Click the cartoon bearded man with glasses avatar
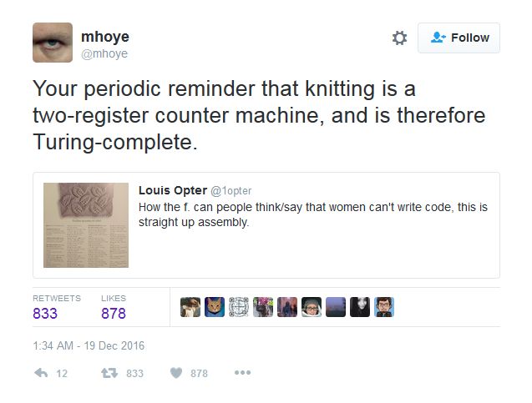This screenshot has width=532, height=403. click(384, 307)
